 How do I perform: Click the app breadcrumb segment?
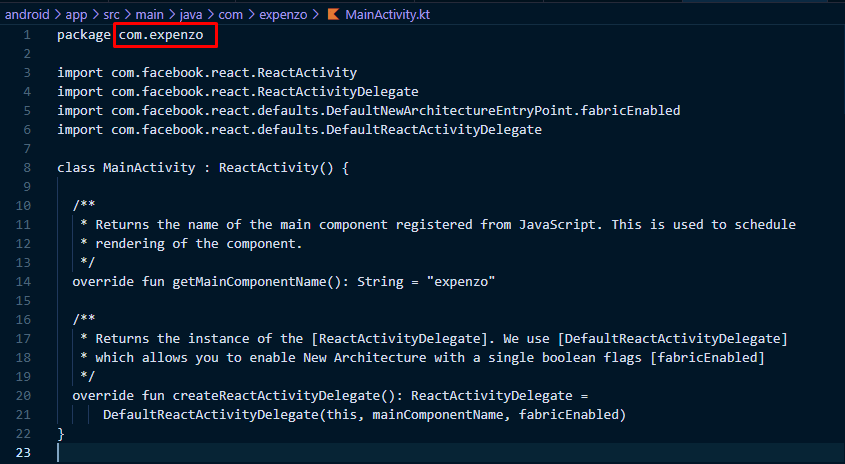tap(77, 15)
